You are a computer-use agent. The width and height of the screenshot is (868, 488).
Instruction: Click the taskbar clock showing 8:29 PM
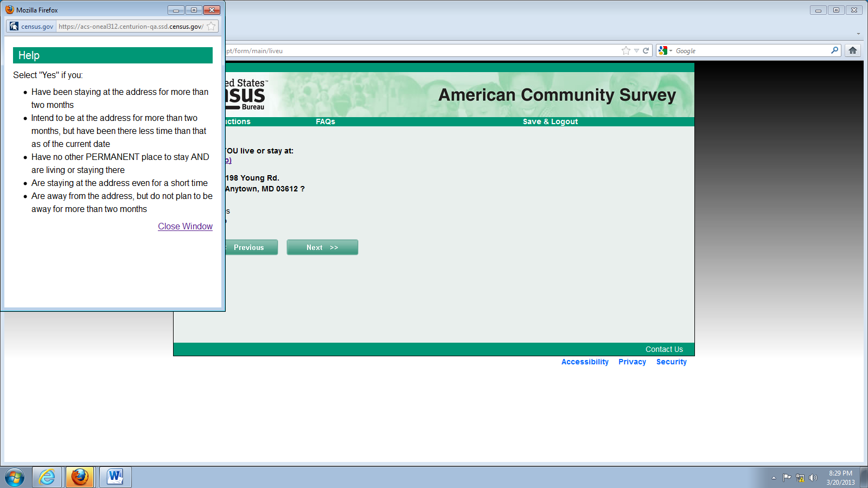pyautogui.click(x=840, y=477)
